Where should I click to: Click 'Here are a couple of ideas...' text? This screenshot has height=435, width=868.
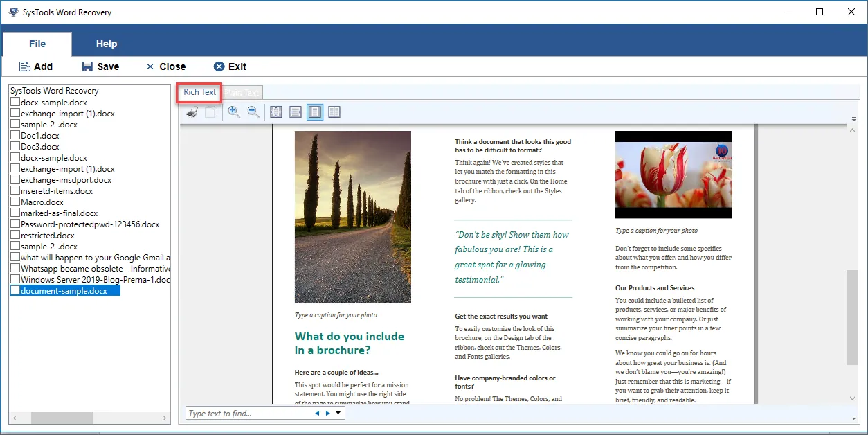pos(336,372)
